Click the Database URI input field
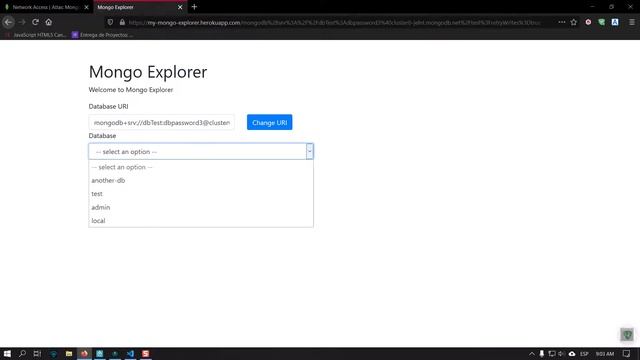This screenshot has width=640, height=360. coord(162,122)
